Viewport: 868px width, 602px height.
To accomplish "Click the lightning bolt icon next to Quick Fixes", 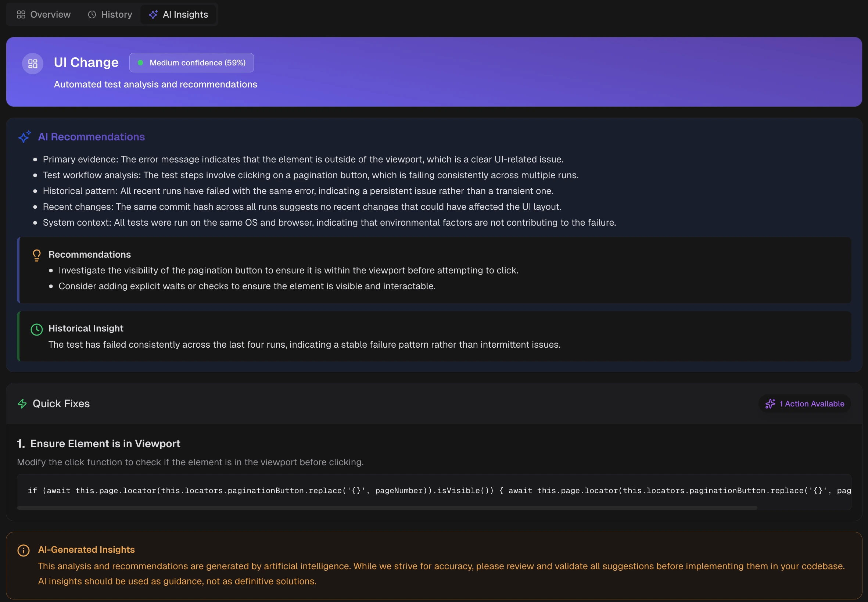I will tap(22, 404).
